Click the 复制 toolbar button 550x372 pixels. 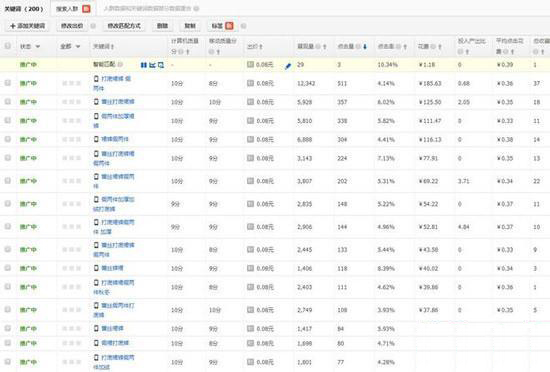click(x=190, y=26)
